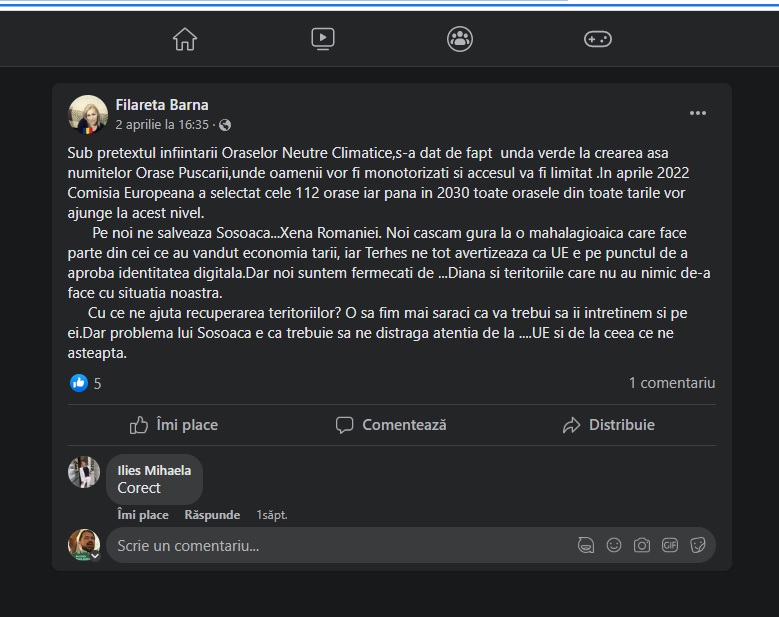The height and width of the screenshot is (617, 779).
Task: Click Filareta Barna's profile picture
Action: tap(85, 115)
